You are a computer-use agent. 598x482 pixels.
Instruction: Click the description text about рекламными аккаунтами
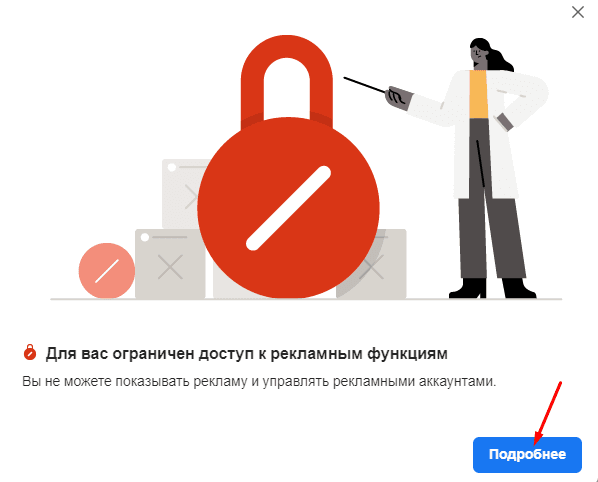[x=259, y=381]
